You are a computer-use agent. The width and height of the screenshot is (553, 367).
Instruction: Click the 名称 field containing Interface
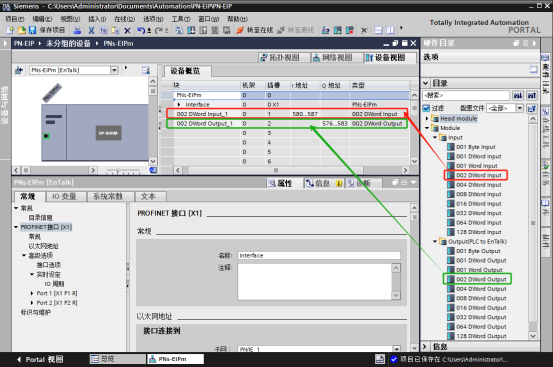click(x=319, y=256)
